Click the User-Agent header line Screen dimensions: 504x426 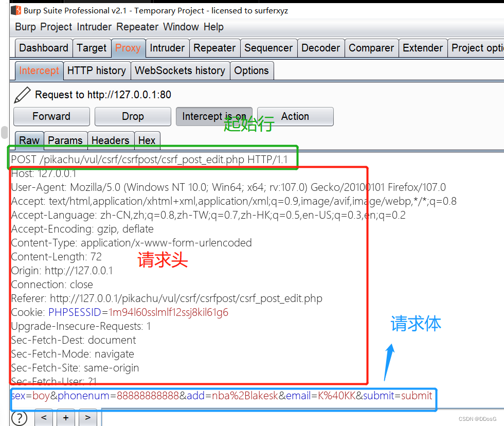click(228, 187)
